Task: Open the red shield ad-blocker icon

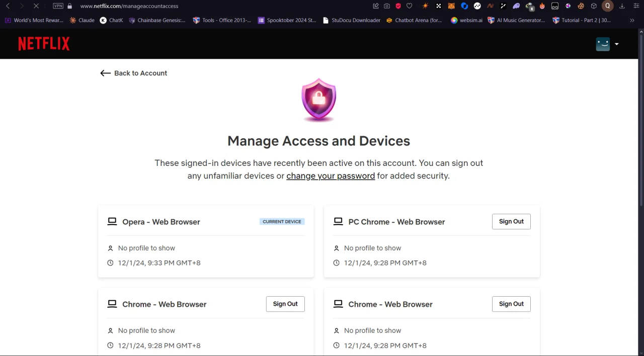Action: [x=398, y=6]
